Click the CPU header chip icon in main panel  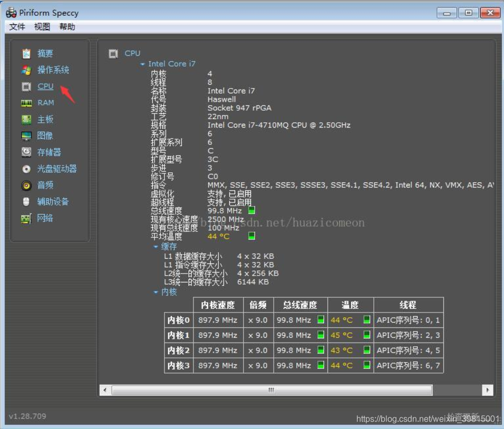(113, 54)
